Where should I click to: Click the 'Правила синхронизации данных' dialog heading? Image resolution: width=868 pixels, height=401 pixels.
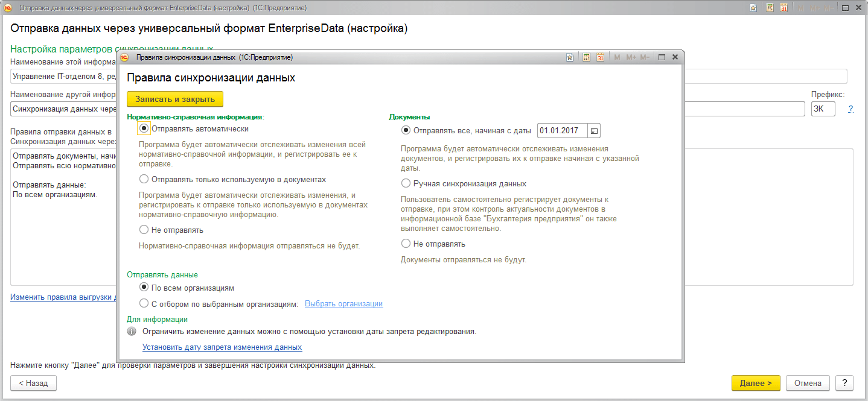[211, 78]
